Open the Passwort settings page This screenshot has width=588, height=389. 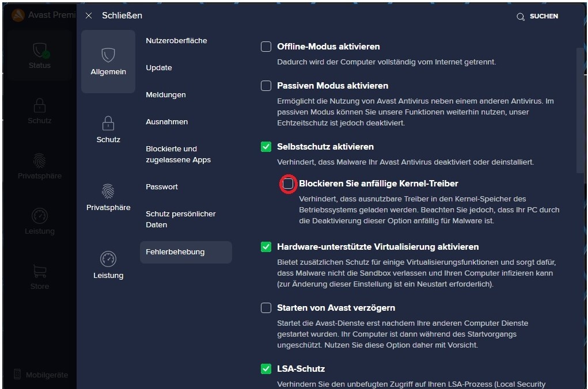point(162,187)
